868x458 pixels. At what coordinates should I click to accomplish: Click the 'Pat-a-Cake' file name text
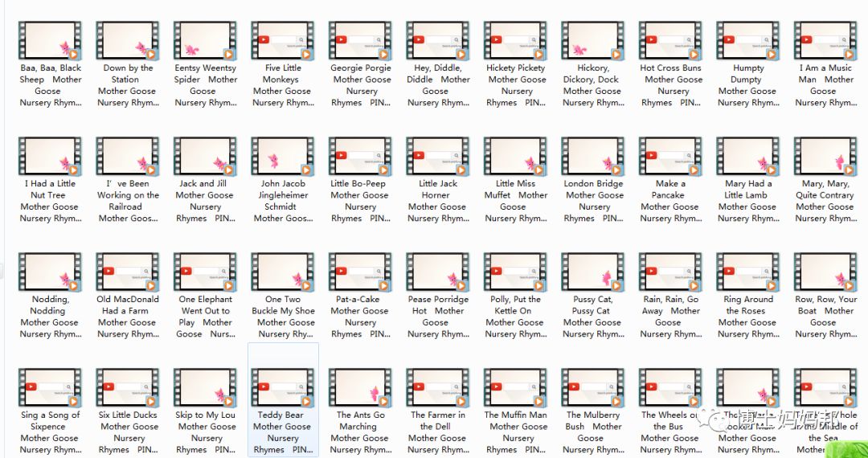coord(358,299)
